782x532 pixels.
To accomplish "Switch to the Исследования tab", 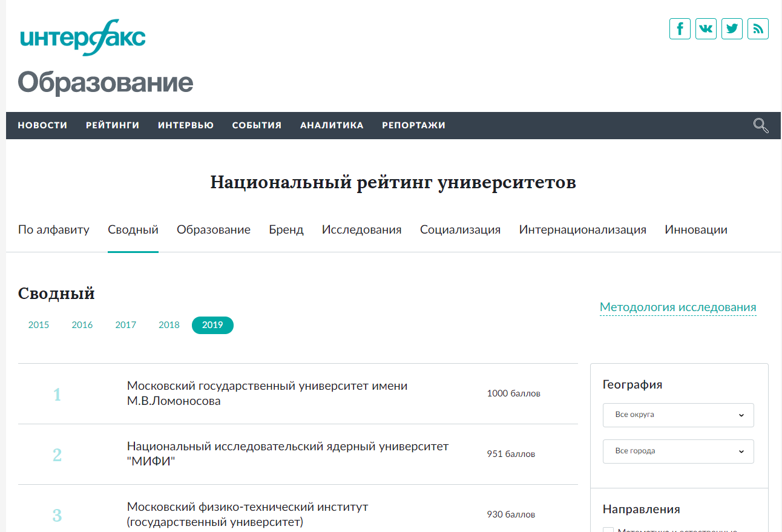I will [361, 229].
